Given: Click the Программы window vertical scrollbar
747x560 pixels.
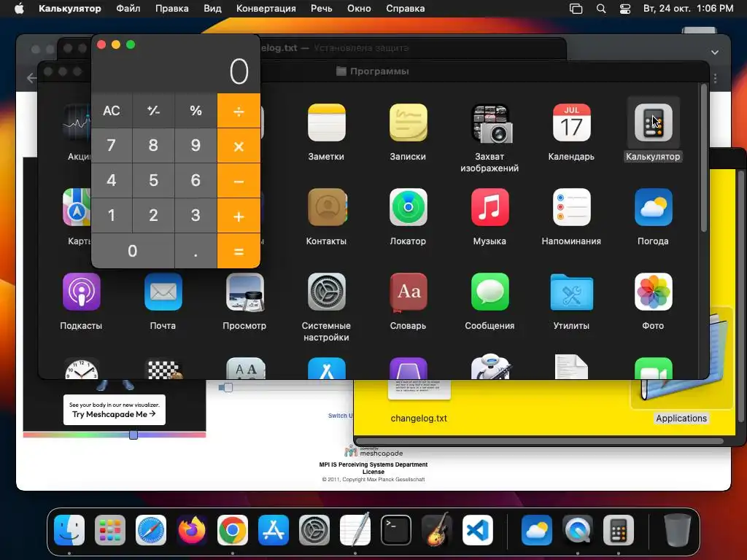Looking at the screenshot, I should [x=704, y=160].
